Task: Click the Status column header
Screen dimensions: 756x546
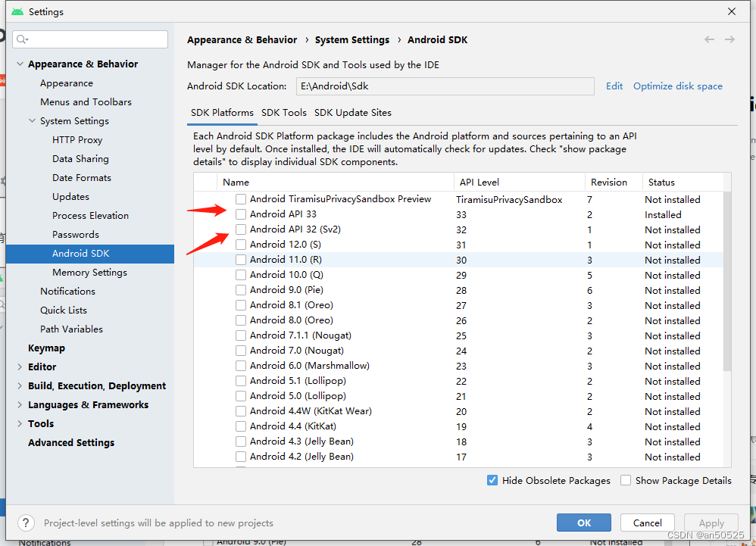Action: [x=683, y=183]
